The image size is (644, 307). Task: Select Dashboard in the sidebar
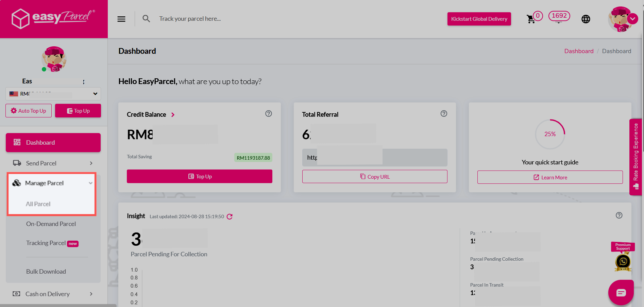point(53,143)
